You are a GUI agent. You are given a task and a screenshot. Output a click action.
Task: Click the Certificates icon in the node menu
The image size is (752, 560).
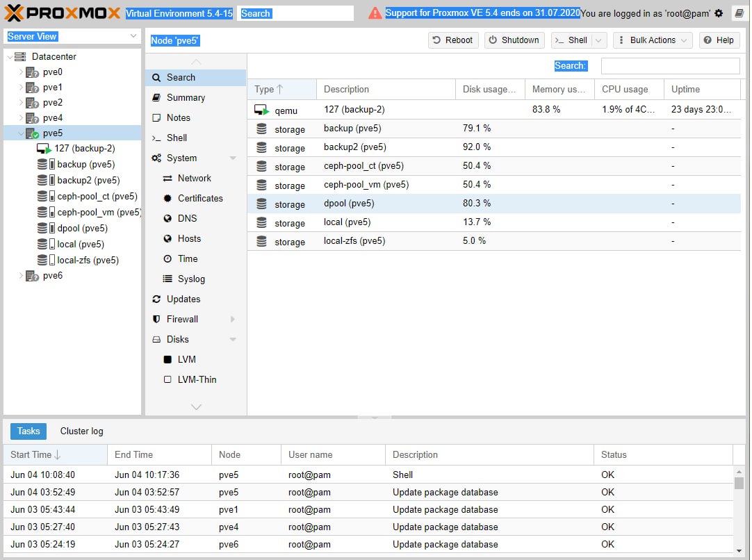[x=167, y=199]
